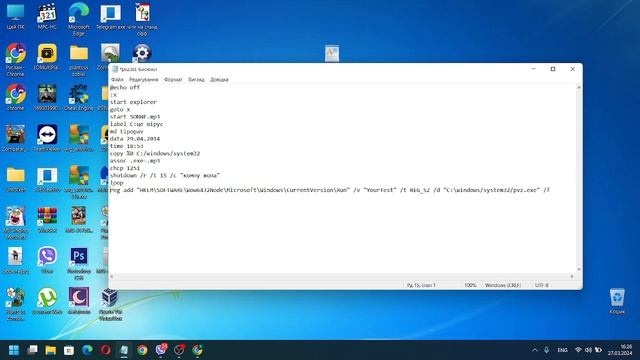Place cursor on the '@echo off' line

(125, 87)
